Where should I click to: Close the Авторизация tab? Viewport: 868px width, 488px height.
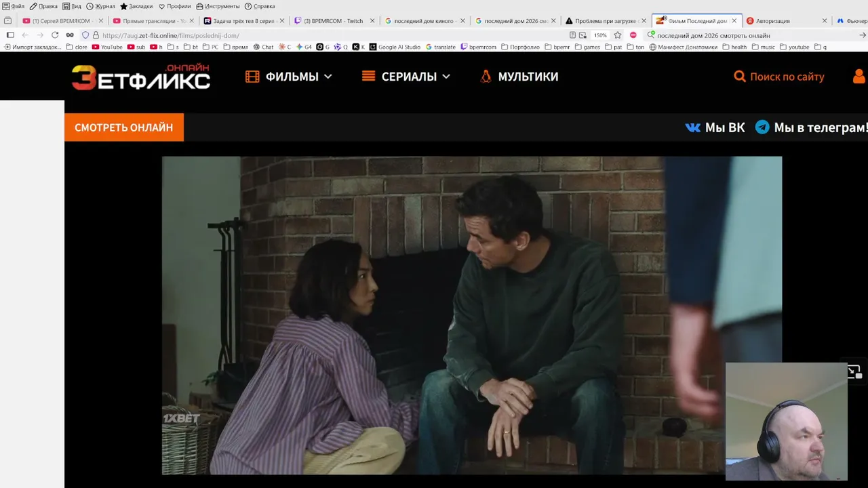pyautogui.click(x=825, y=21)
